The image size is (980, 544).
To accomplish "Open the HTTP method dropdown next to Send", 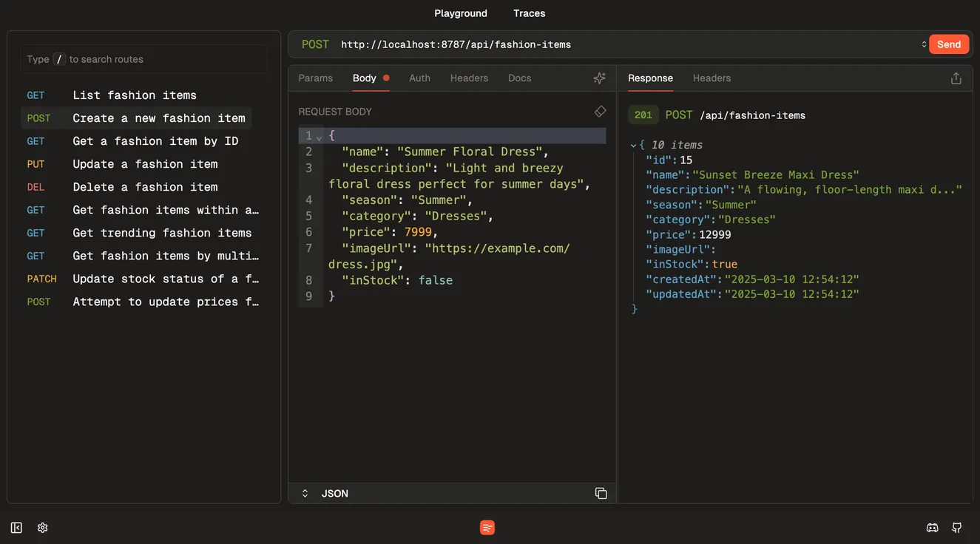I will point(924,43).
